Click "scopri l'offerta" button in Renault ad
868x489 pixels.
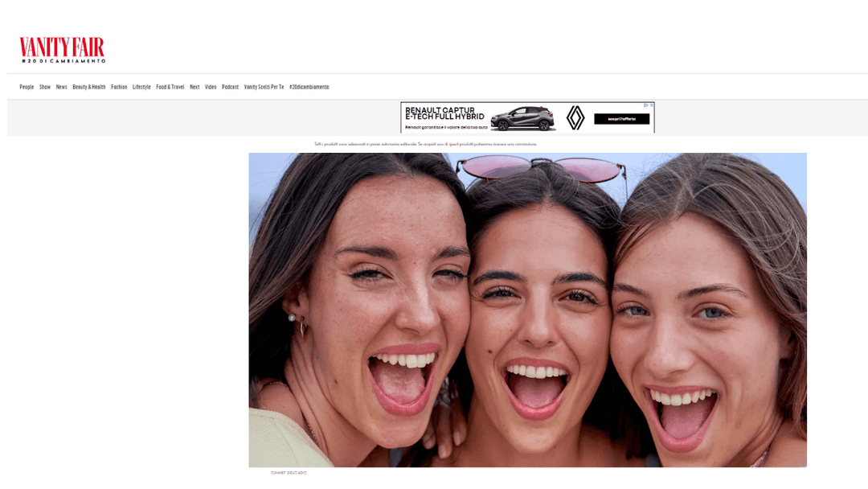(621, 118)
